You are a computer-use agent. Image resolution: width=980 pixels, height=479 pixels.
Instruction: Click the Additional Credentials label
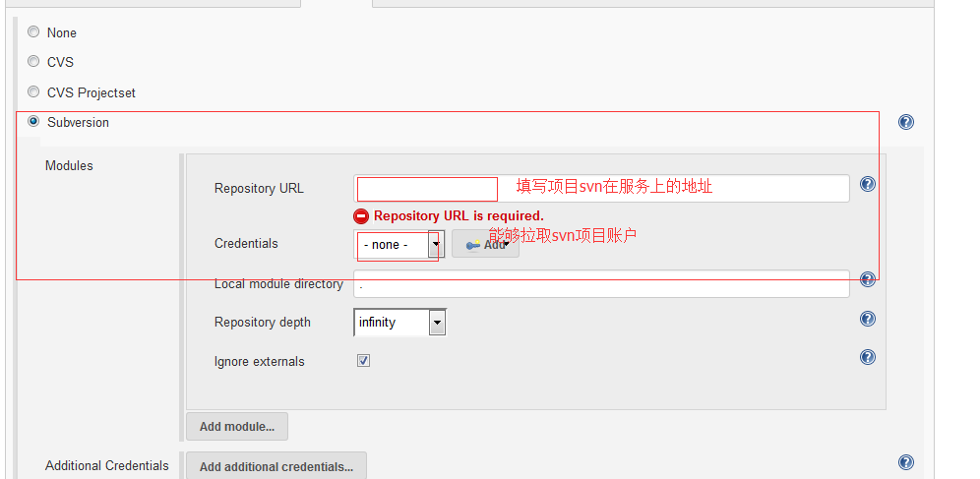(x=107, y=466)
